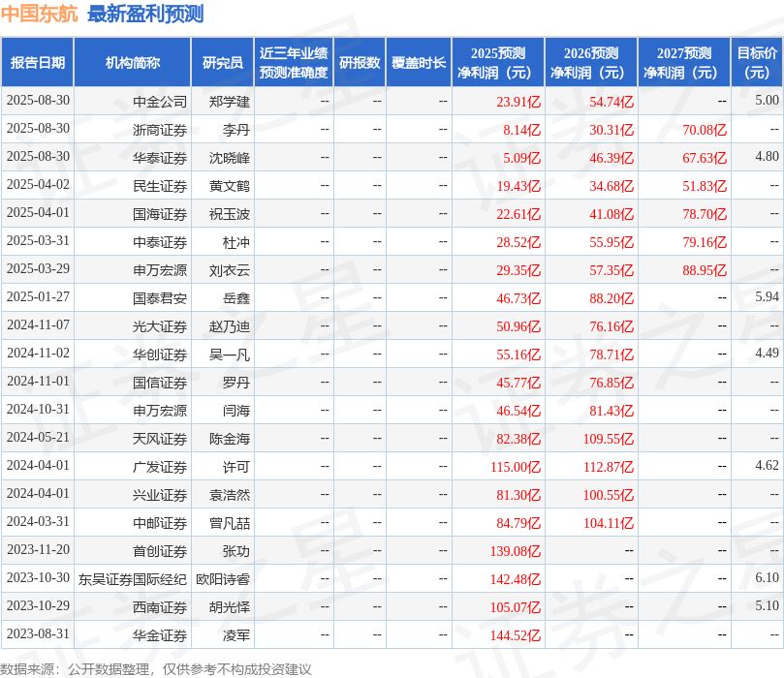This screenshot has width=784, height=678.
Task: Click the 研报数 column header
Action: (360, 62)
